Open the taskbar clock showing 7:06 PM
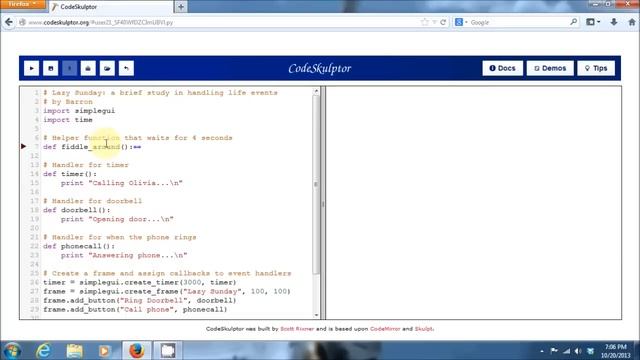Screen dimensions: 640x360 (616, 351)
